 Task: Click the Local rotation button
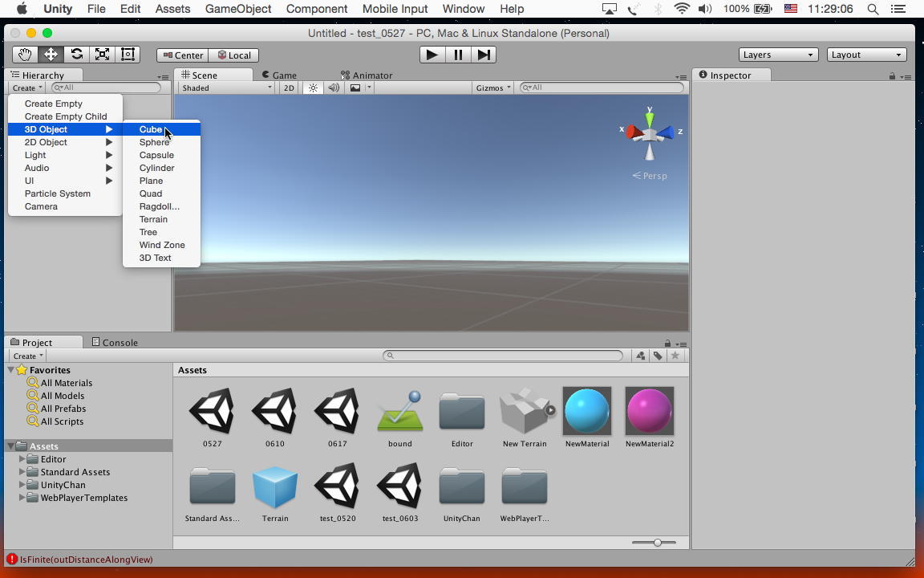pos(234,55)
